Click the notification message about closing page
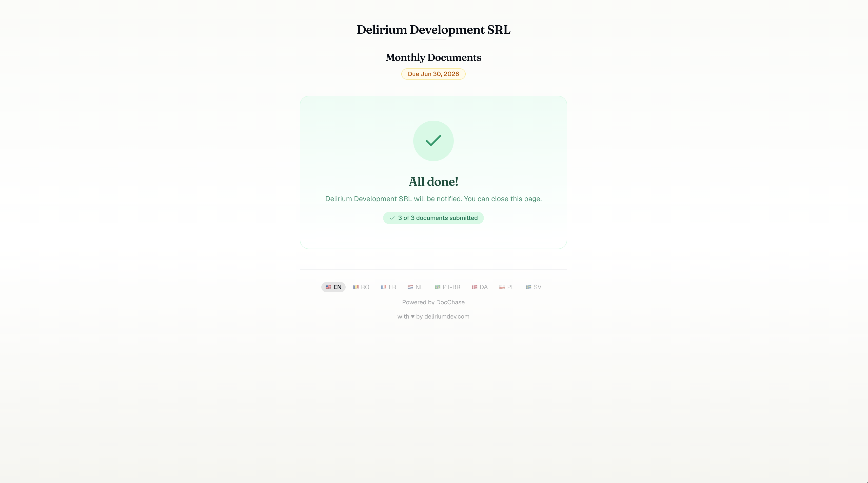This screenshot has height=483, width=868. [433, 199]
